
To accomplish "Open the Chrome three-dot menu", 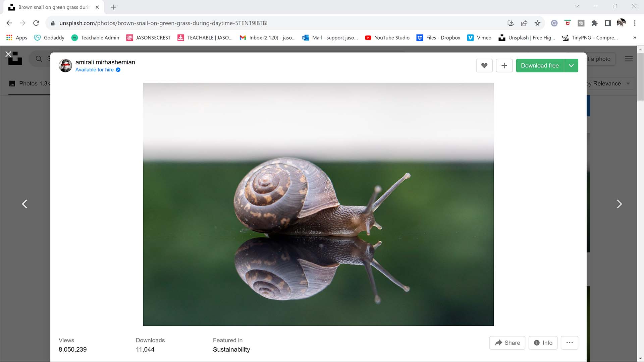I will (x=635, y=23).
